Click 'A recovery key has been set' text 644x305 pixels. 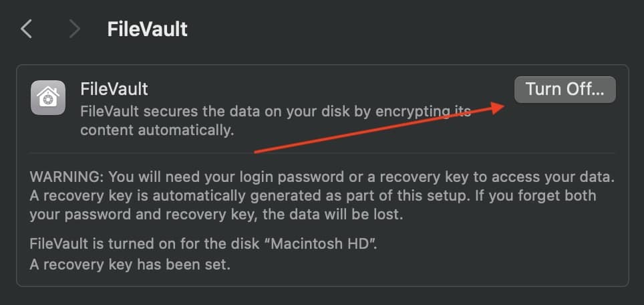point(130,265)
